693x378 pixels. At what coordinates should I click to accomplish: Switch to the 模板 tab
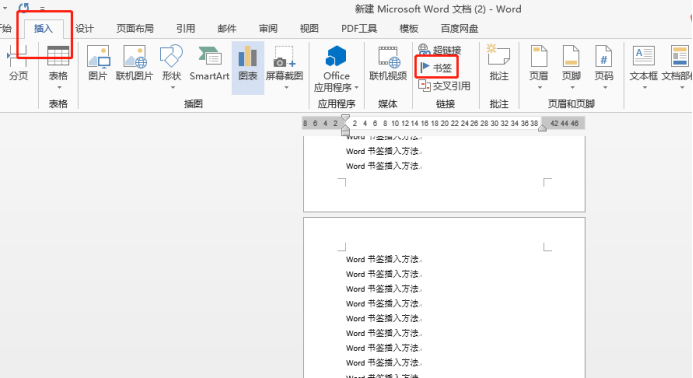point(409,29)
